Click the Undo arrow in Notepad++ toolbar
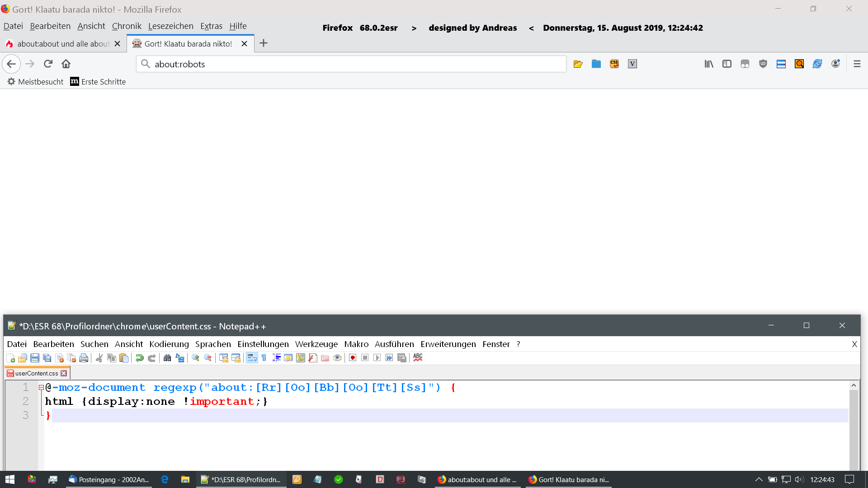 pos(139,358)
